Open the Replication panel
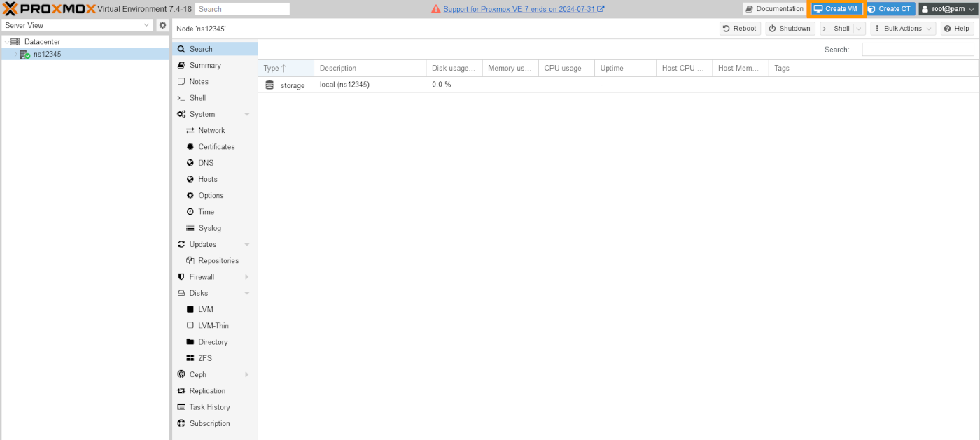The image size is (980, 440). 209,390
